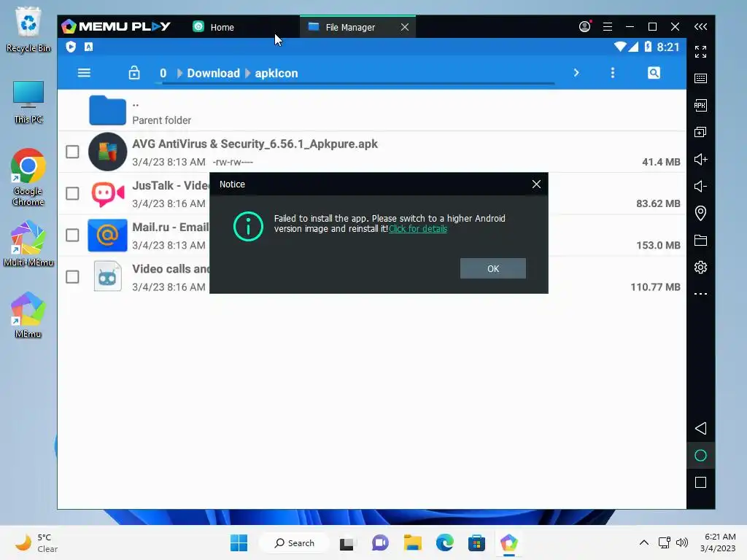Click the volume down icon
Viewport: 747px width, 560px height.
(700, 186)
